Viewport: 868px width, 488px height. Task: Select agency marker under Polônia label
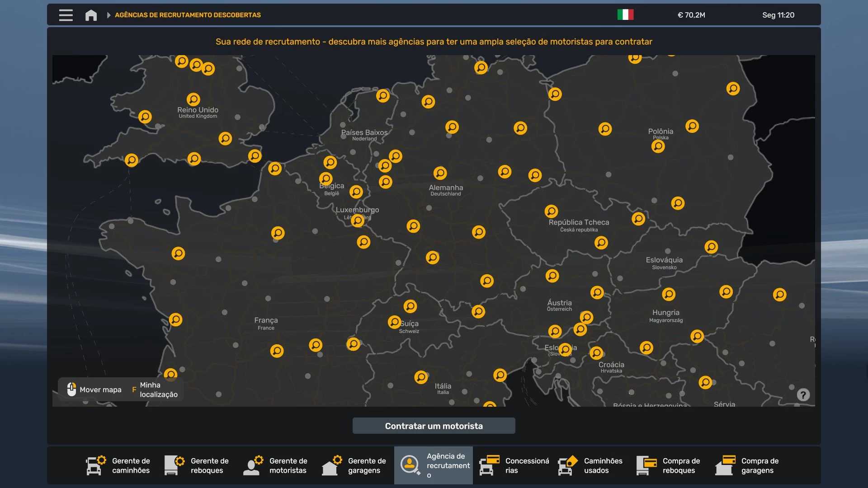[x=658, y=146]
